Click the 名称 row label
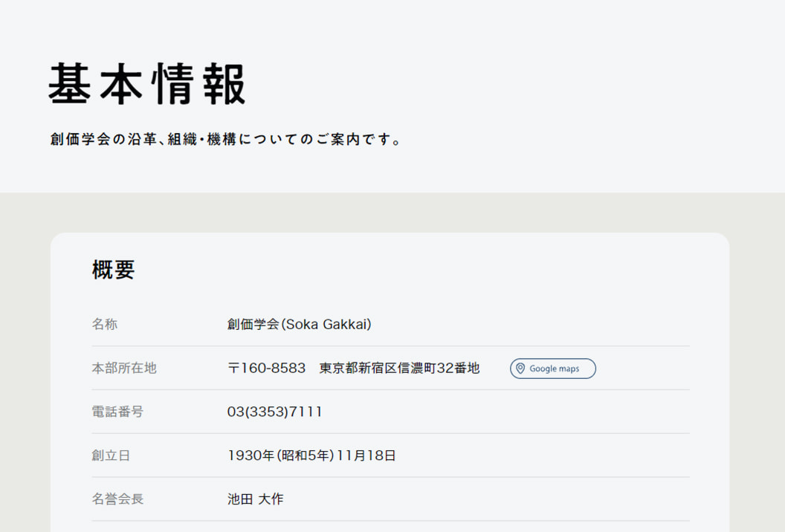 105,325
